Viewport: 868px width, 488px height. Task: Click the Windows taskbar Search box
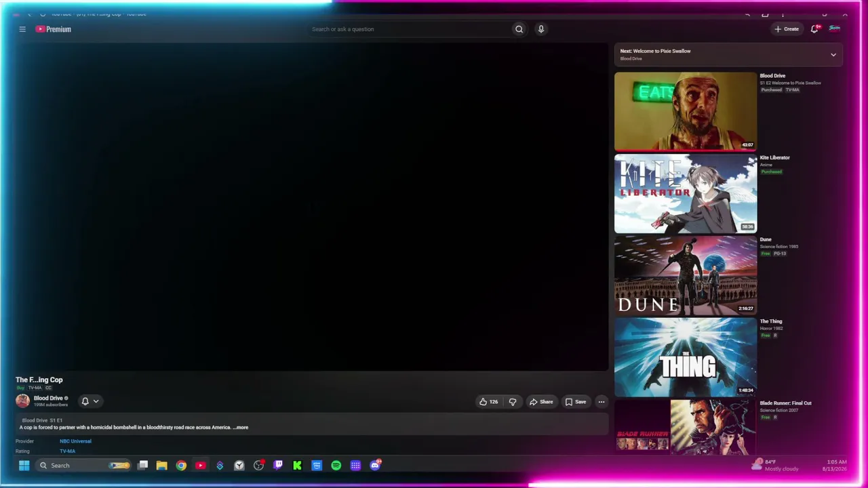click(x=84, y=465)
